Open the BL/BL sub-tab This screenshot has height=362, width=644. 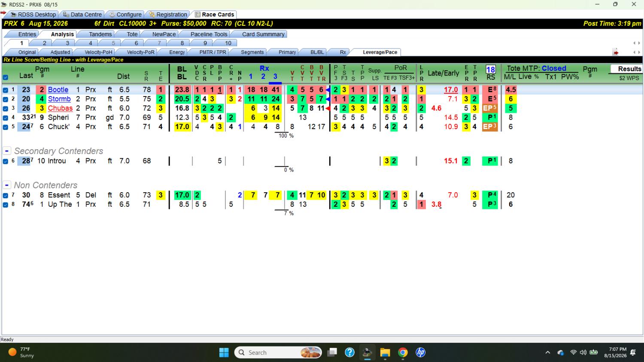(317, 52)
